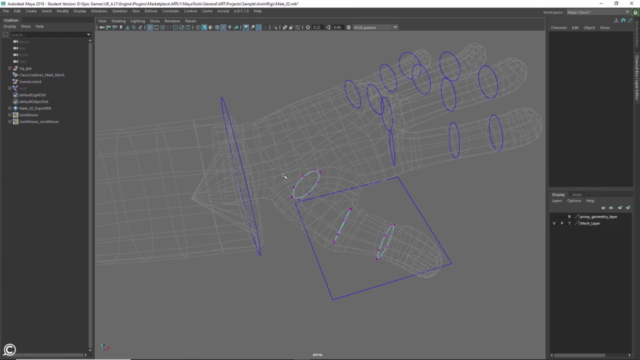Image resolution: width=640 pixels, height=360 pixels.
Task: Click the Mesh_Layer color swatch
Action: tap(577, 224)
